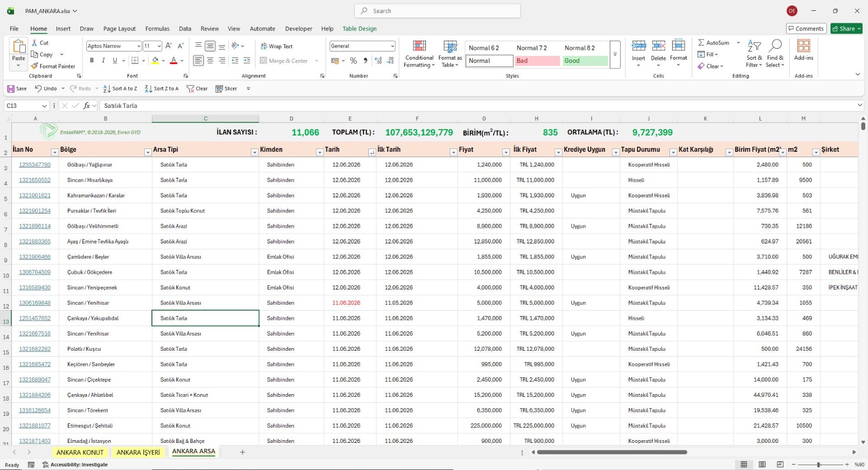This screenshot has height=470, width=868.
Task: Click the insert function fx icon
Action: pyautogui.click(x=86, y=106)
